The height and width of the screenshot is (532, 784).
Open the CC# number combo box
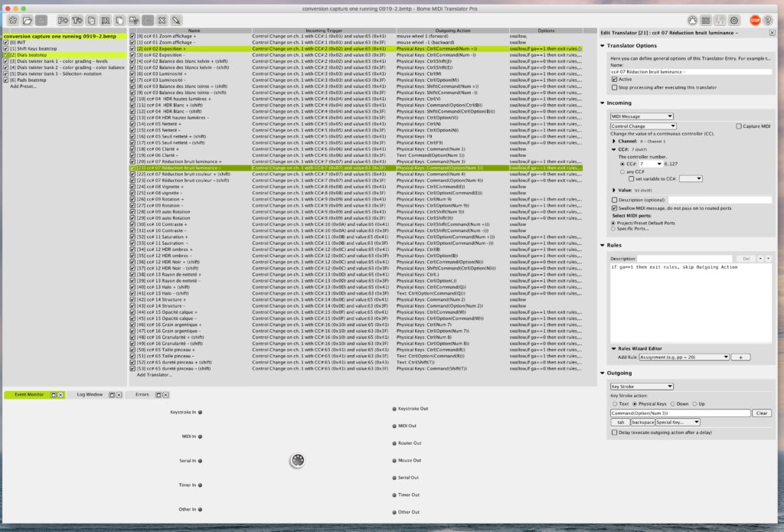[651, 164]
